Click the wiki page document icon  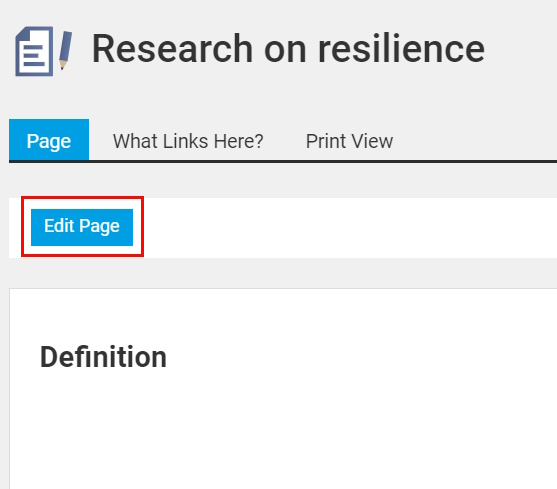pyautogui.click(x=34, y=51)
